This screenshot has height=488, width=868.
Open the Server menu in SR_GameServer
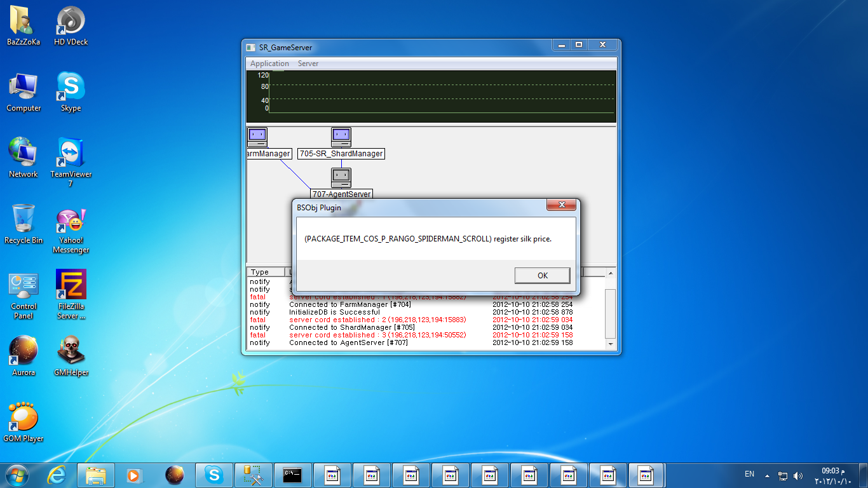tap(308, 64)
